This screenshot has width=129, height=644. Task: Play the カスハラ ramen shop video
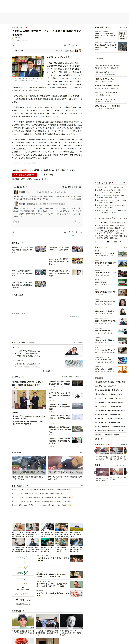(x=65, y=466)
